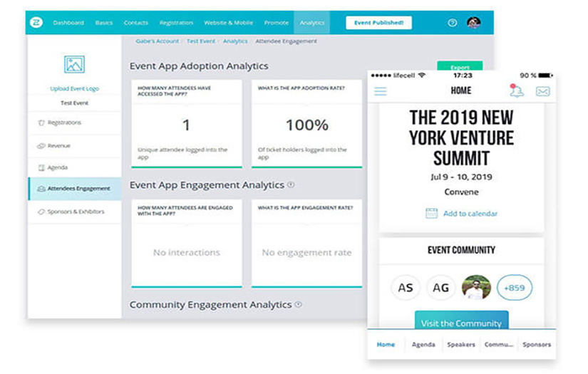
Task: Click the Event Published! button
Action: click(378, 23)
